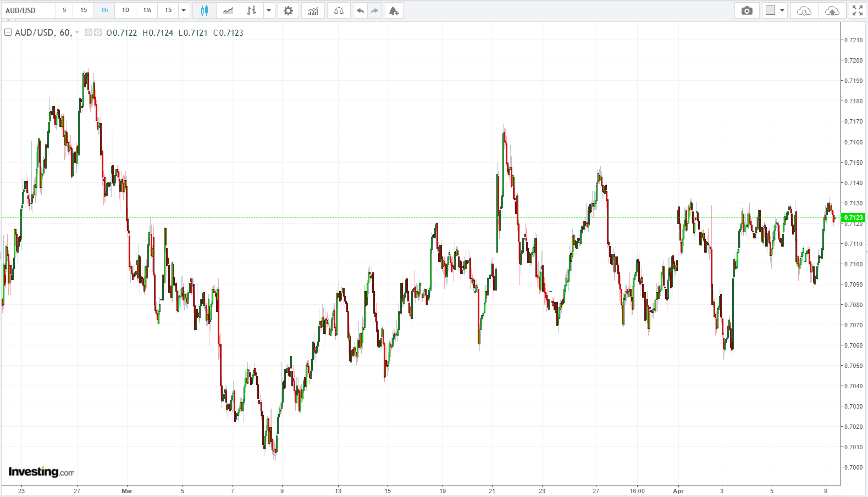Image resolution: width=868 pixels, height=497 pixels.
Task: Collapse the AUD/USD legend with minus box
Action: click(x=8, y=32)
